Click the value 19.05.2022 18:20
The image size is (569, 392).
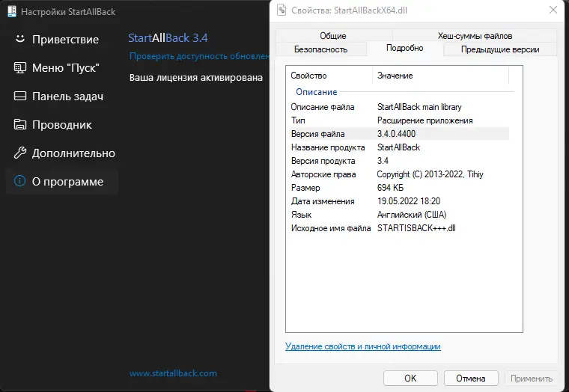click(409, 201)
